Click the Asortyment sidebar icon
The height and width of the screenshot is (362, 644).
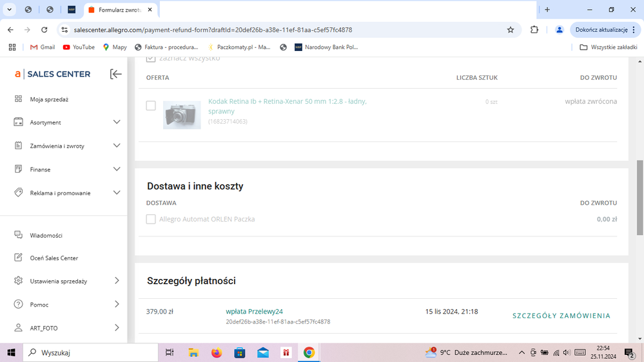coord(18,122)
